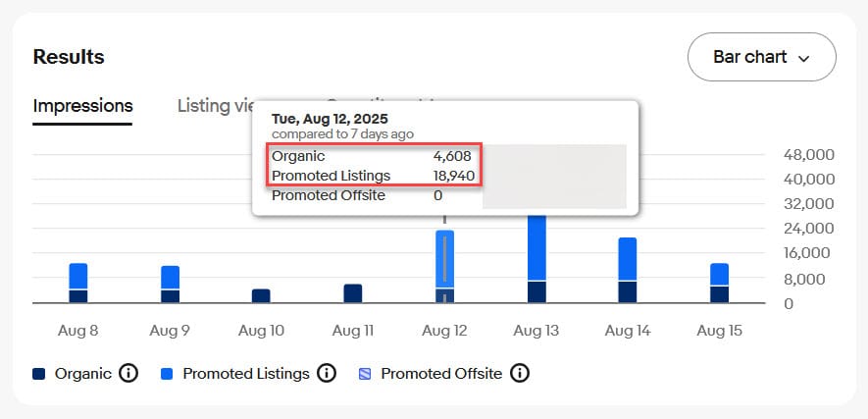This screenshot has height=419, width=868.
Task: Click the Aug 9 Promoted Listings bar segment
Action: pos(170,278)
